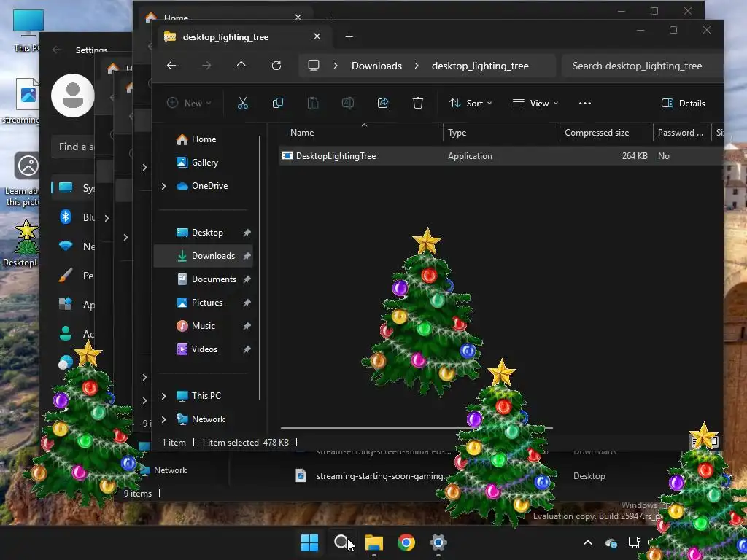
Task: Click the PC monitor icon in address bar
Action: point(314,66)
